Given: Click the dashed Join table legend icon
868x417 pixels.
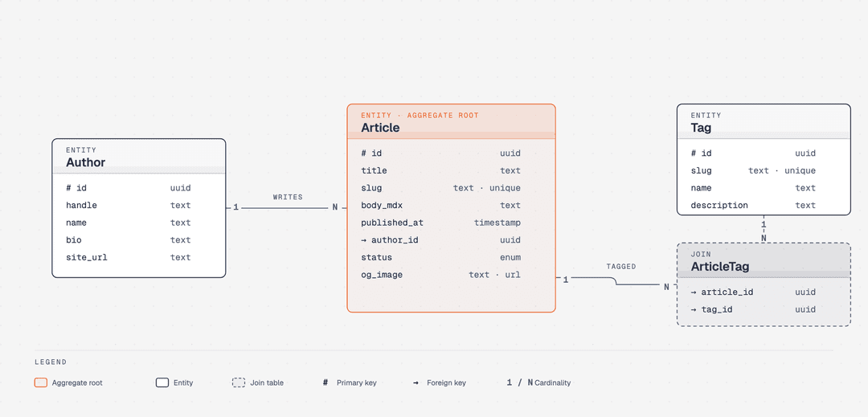Looking at the screenshot, I should point(239,382).
